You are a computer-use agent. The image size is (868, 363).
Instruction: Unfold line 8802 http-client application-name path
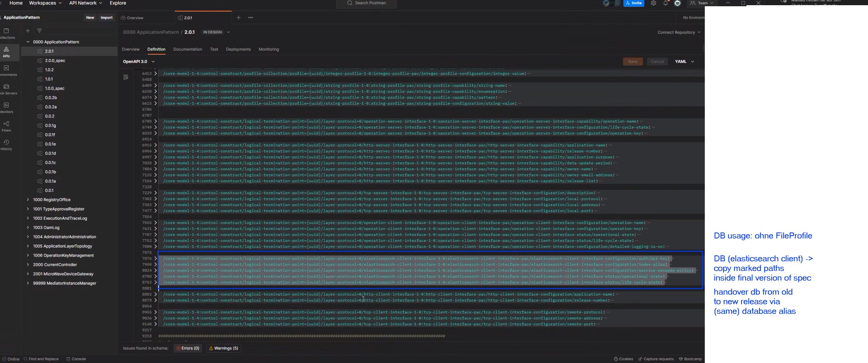coord(156,294)
